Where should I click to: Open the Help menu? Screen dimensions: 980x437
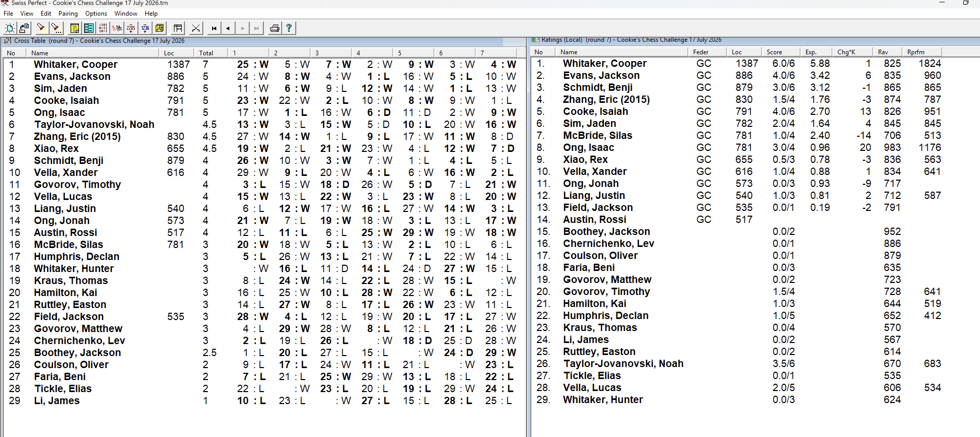(x=151, y=14)
